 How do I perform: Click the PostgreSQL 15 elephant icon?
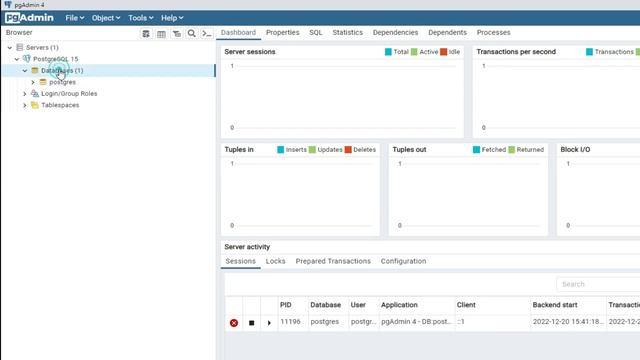coord(27,59)
